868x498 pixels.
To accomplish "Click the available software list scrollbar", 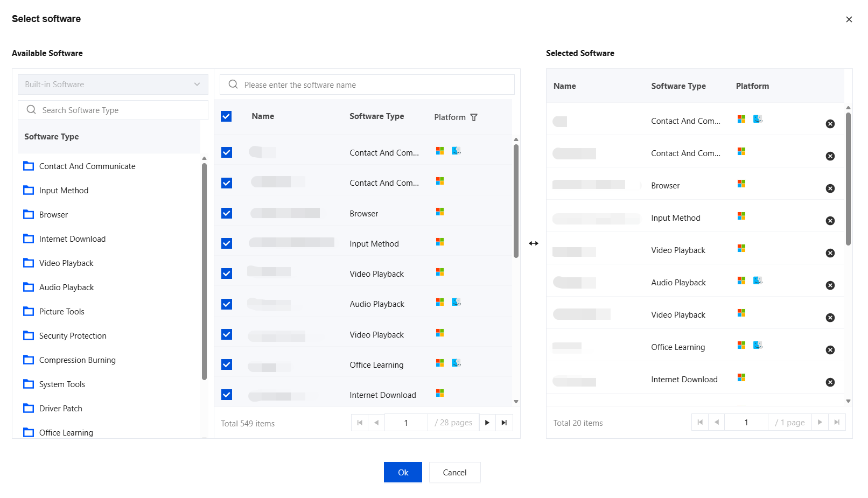I will [x=516, y=201].
